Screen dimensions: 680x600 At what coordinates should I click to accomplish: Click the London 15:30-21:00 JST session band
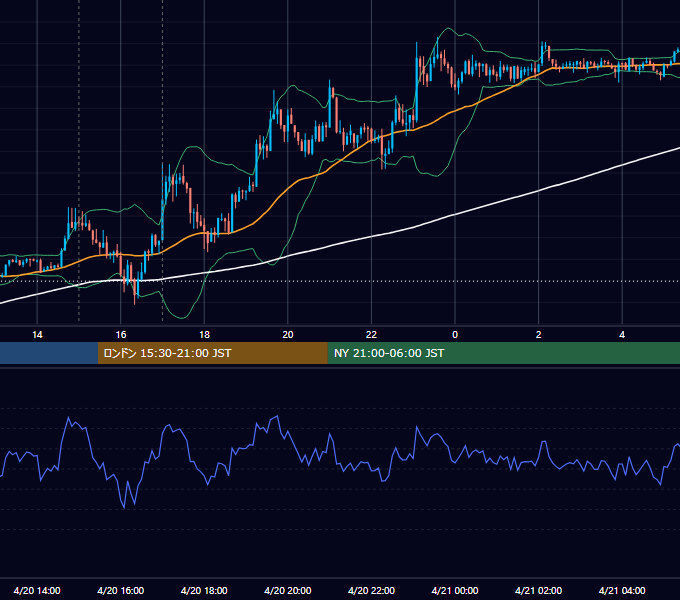212,353
